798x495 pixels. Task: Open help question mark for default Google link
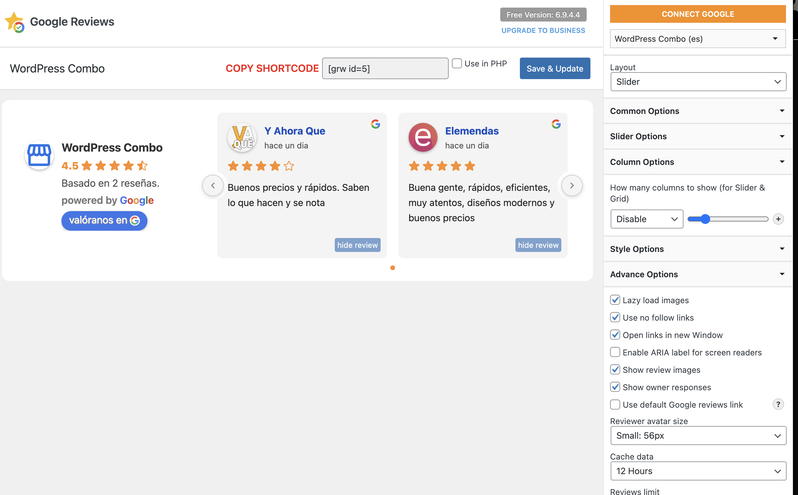point(778,404)
